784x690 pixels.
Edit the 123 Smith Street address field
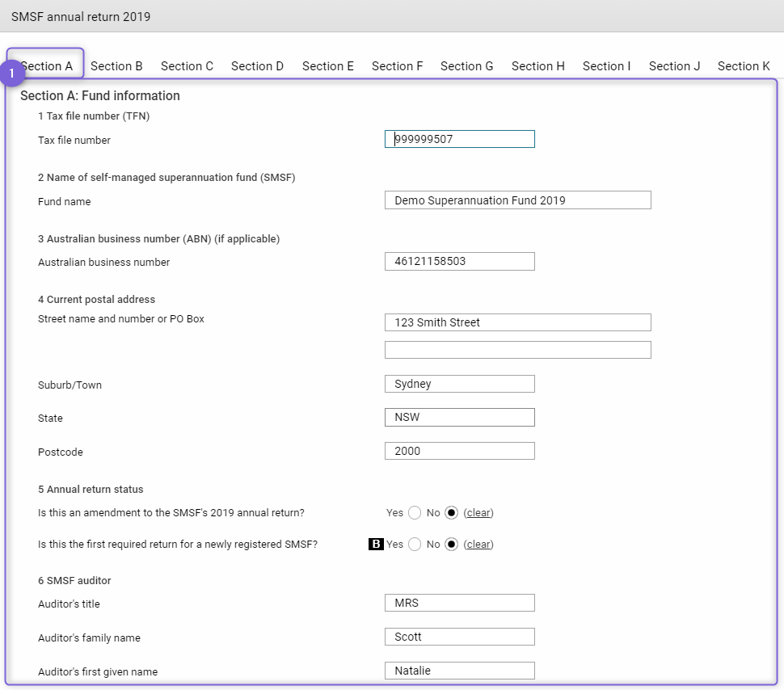518,322
